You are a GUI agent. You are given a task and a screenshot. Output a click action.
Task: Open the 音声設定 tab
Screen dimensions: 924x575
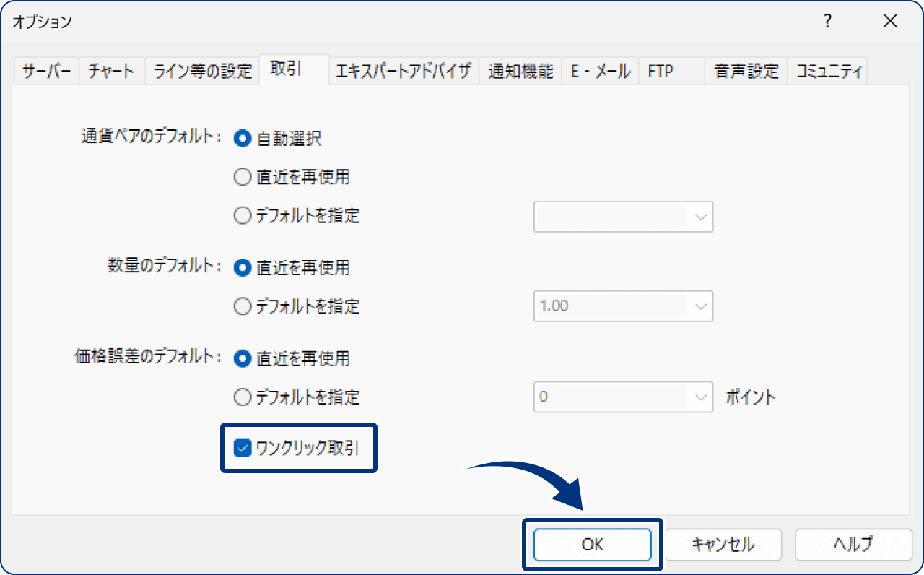(x=744, y=70)
